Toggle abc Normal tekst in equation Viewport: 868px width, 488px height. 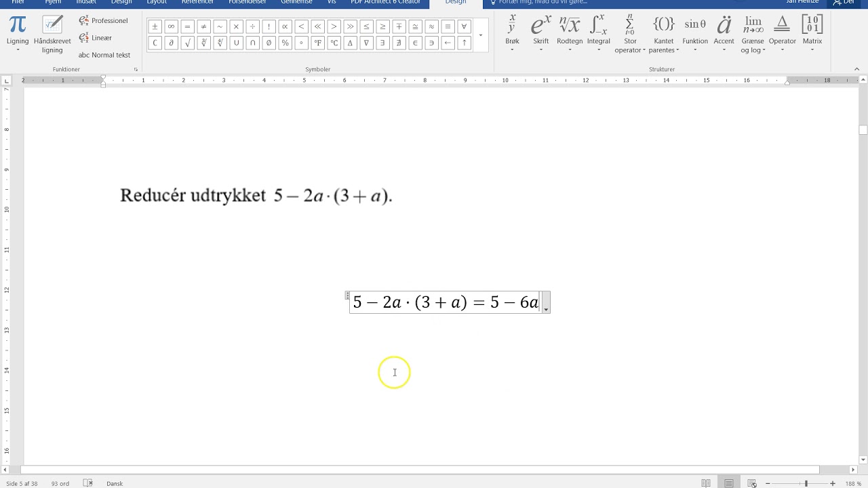click(x=104, y=55)
